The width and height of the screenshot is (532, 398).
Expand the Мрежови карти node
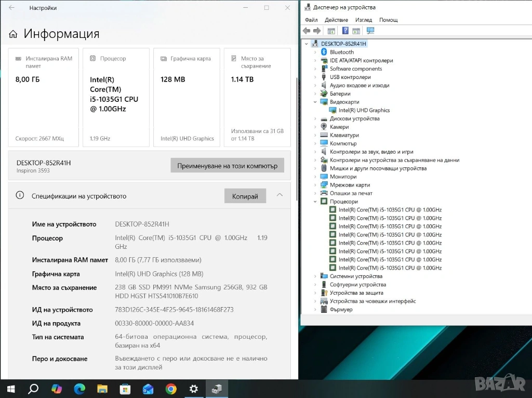[x=315, y=185]
